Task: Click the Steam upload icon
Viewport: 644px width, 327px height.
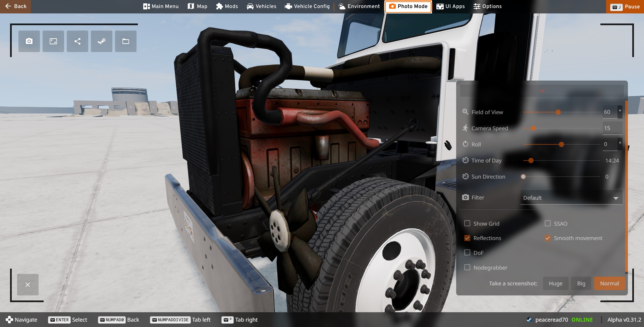Action: point(102,41)
